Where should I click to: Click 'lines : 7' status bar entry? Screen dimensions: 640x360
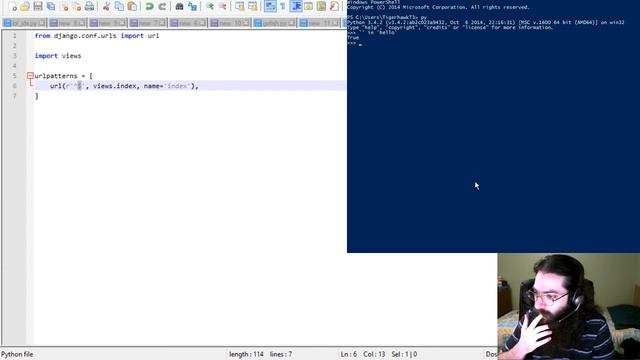pyautogui.click(x=281, y=354)
